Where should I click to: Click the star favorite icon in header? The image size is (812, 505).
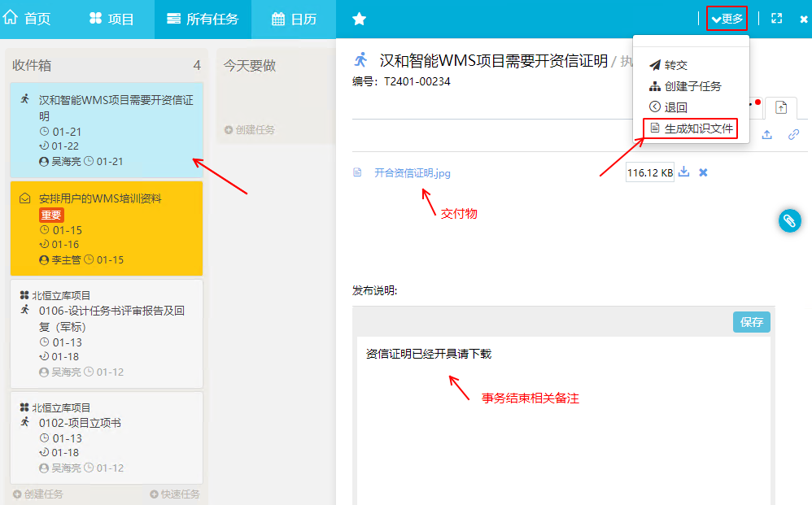(359, 19)
